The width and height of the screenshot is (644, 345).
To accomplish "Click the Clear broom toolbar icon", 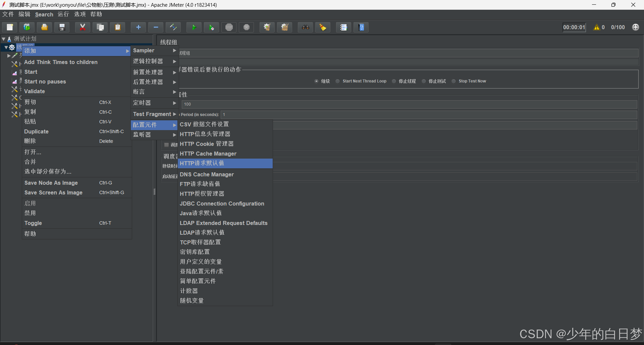I will 267,27.
